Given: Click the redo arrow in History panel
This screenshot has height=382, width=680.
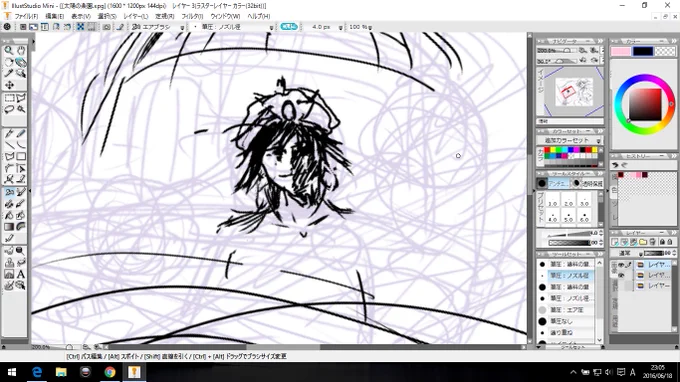Looking at the screenshot, I should 624,165.
